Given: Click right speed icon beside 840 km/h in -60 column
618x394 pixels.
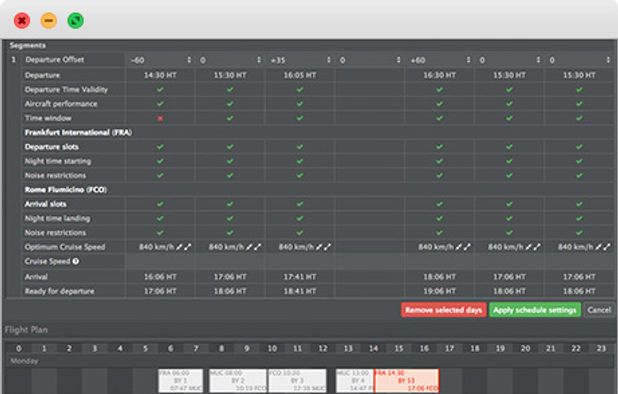Looking at the screenshot, I should (x=188, y=247).
